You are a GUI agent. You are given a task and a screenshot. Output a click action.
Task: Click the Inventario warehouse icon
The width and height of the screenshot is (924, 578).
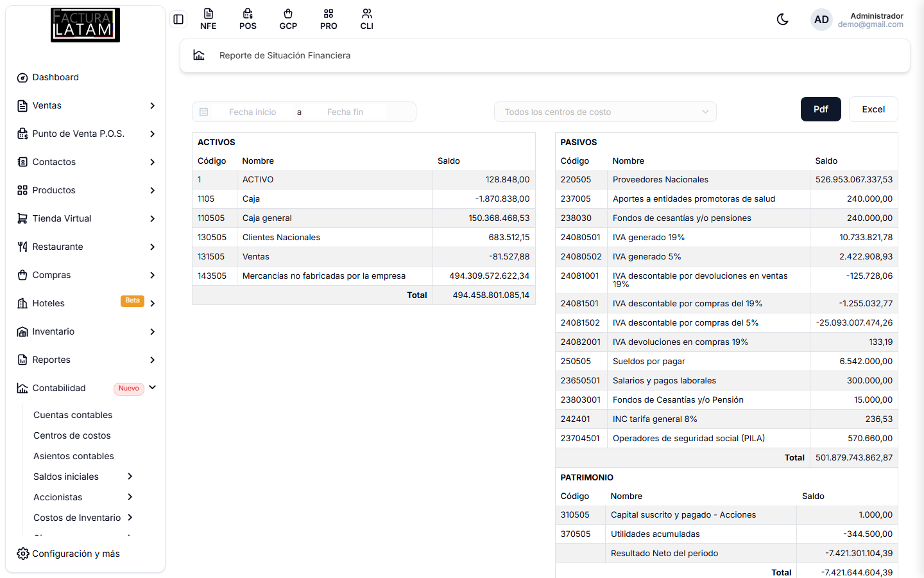tap(22, 332)
